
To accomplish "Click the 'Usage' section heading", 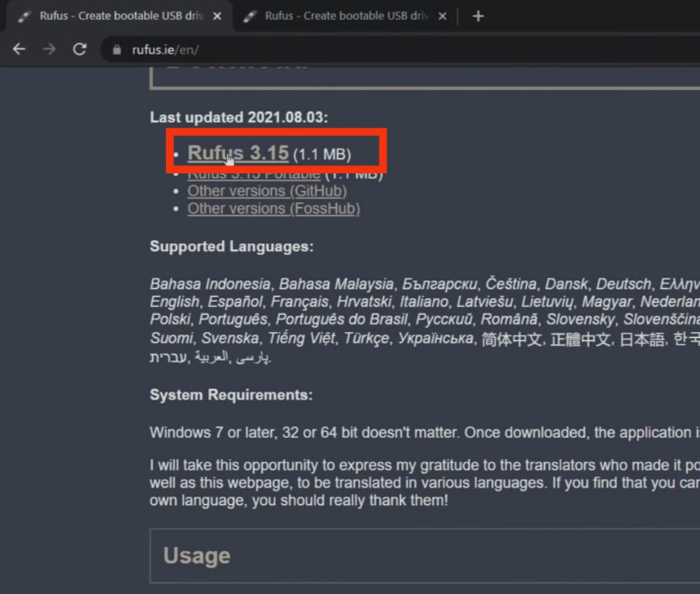I will click(x=197, y=555).
